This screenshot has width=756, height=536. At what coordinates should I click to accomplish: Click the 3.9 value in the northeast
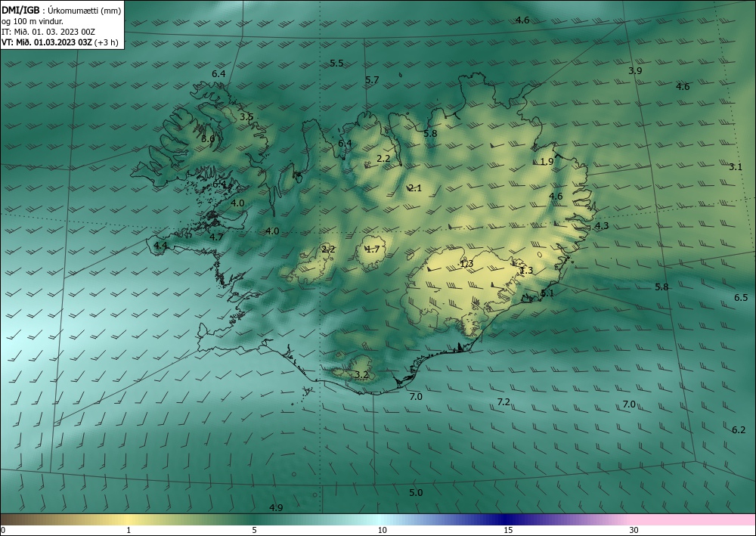[635, 71]
